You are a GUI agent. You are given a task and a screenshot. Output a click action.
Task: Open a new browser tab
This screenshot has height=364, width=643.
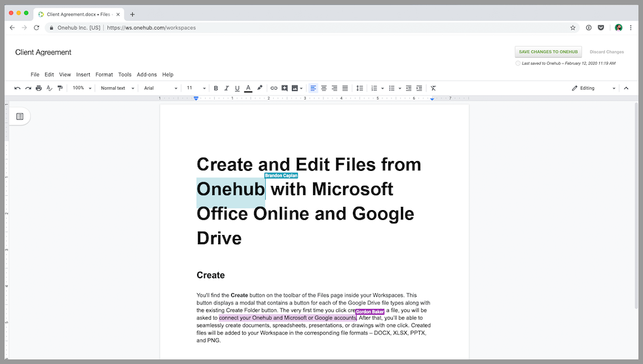pos(132,14)
